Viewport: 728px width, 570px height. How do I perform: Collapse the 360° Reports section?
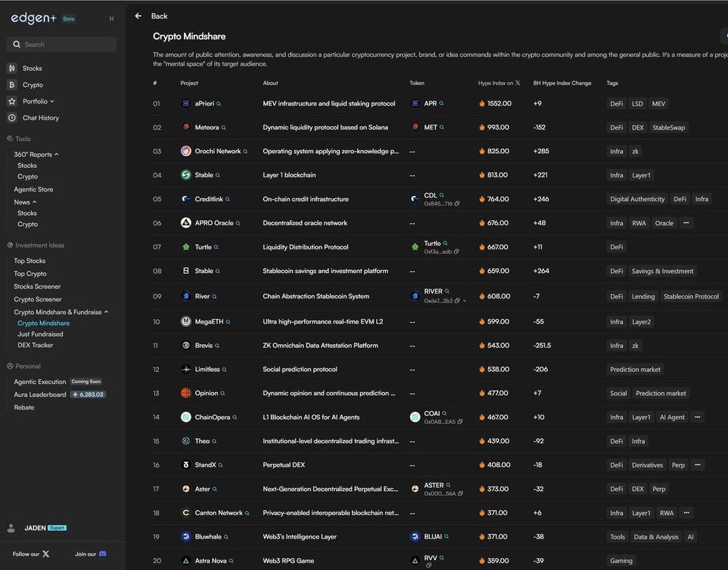(x=56, y=154)
